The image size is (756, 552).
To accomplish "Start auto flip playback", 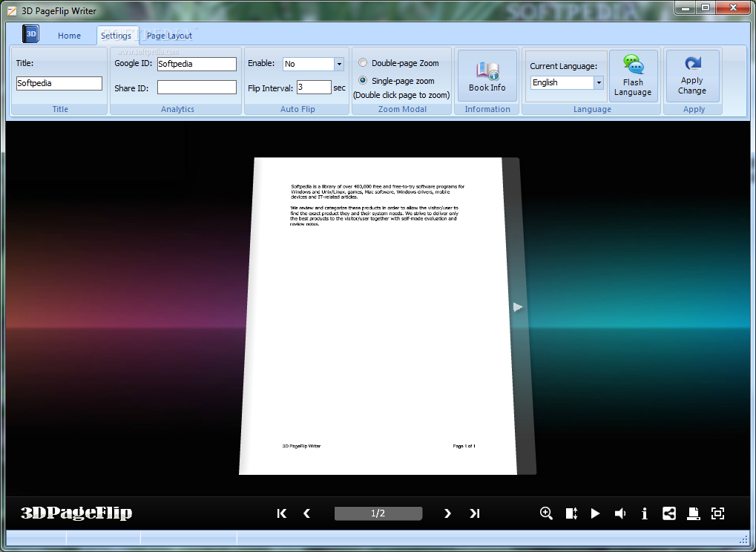I will tap(596, 513).
